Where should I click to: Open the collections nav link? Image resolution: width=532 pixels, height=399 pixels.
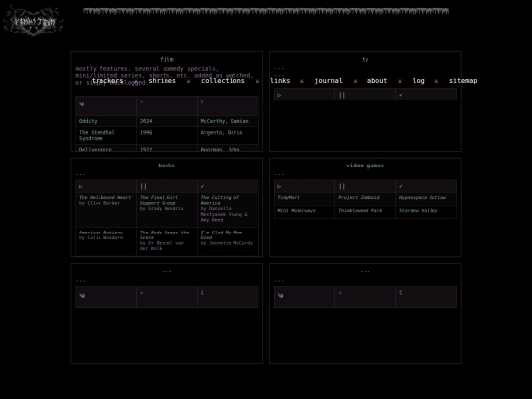tap(223, 81)
